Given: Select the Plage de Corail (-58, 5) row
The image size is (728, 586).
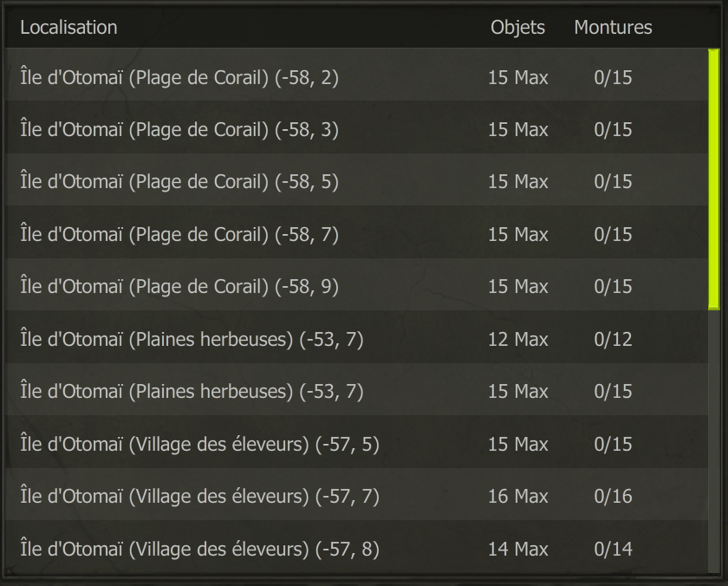Looking at the screenshot, I should coord(356,180).
